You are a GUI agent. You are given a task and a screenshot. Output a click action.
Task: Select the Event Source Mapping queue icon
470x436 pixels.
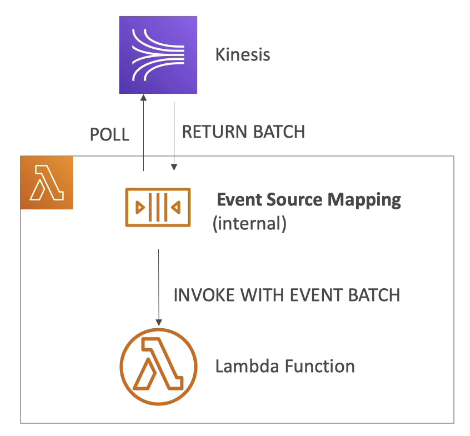point(158,207)
